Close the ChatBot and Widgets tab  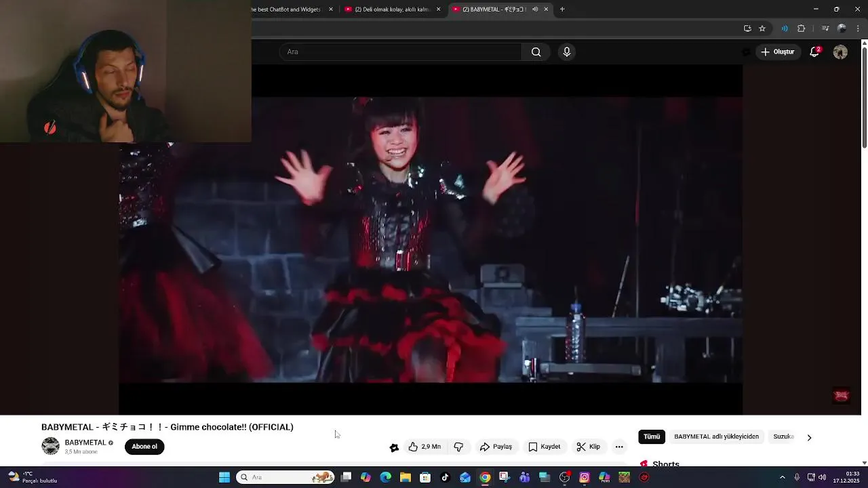tap(331, 9)
